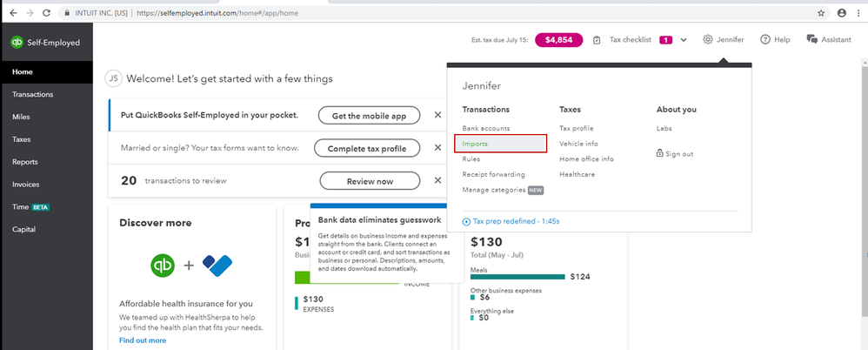Dismiss the mobile app prompt with X

pyautogui.click(x=437, y=115)
